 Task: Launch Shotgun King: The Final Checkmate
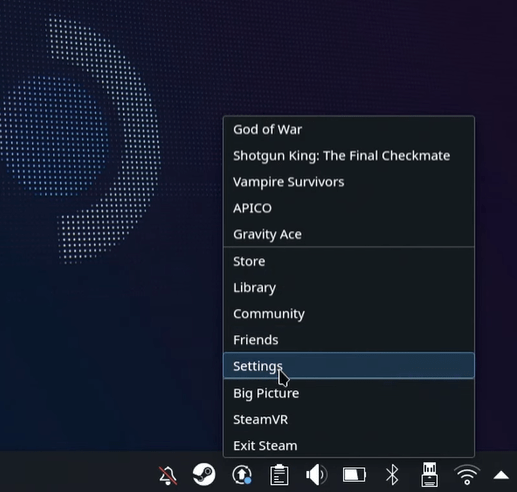tap(349, 156)
